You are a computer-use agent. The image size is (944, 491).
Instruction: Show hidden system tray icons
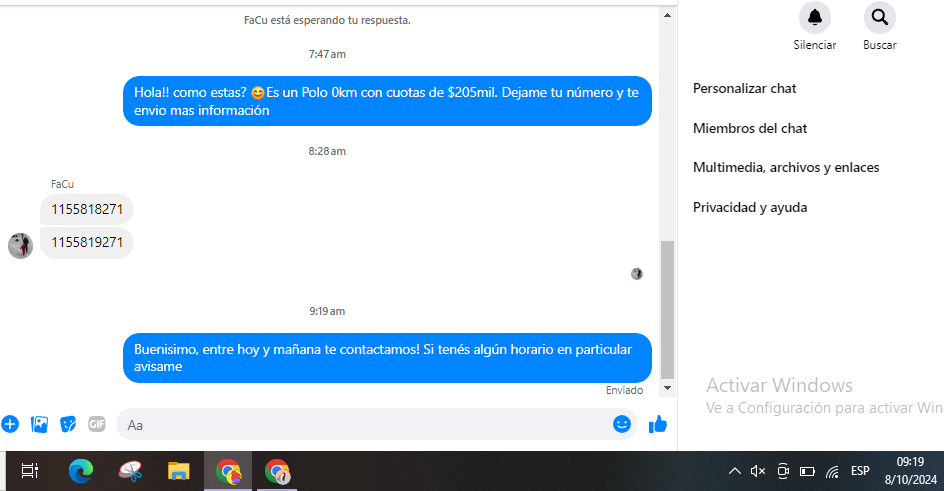(734, 471)
